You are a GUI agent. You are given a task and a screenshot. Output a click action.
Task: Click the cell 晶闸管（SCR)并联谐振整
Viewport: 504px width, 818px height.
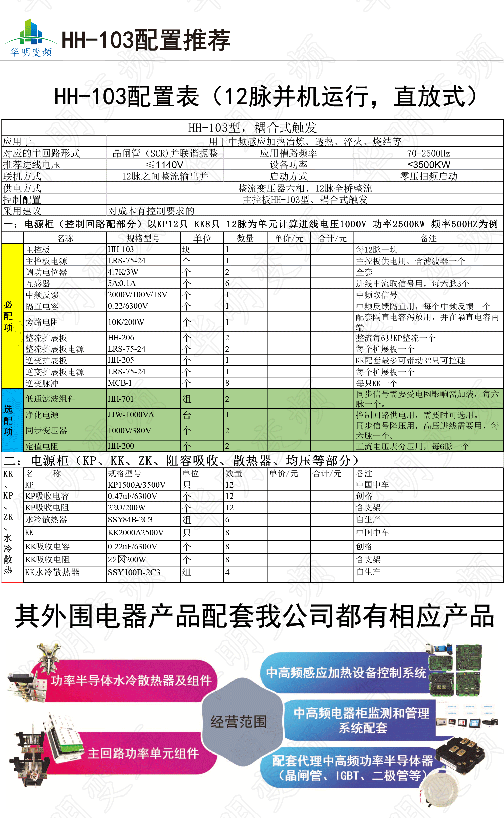coord(165,153)
